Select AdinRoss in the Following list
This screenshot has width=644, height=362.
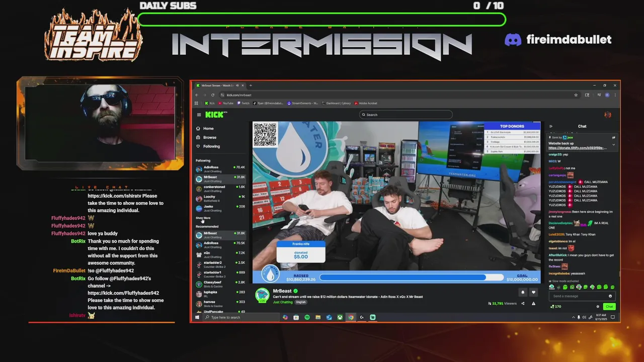pos(220,169)
